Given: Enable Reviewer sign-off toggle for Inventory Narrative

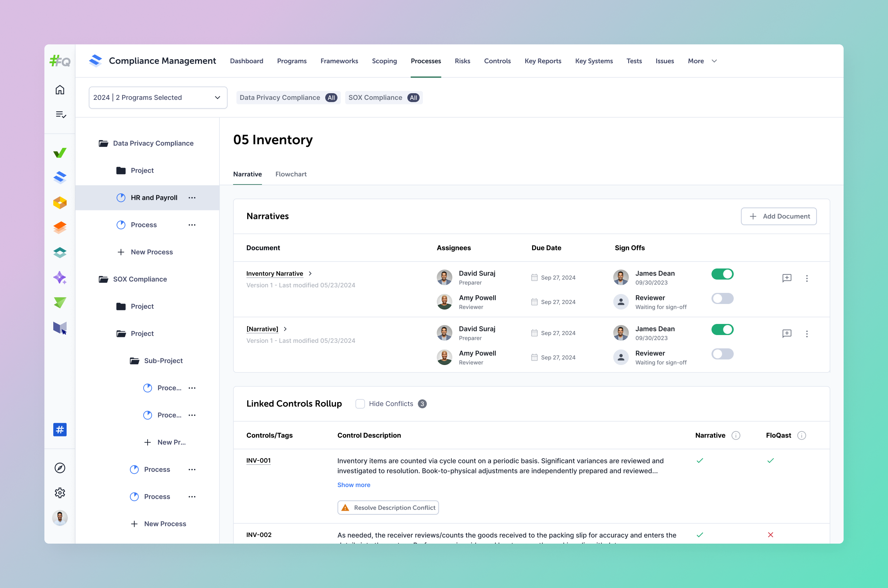Looking at the screenshot, I should click(722, 298).
